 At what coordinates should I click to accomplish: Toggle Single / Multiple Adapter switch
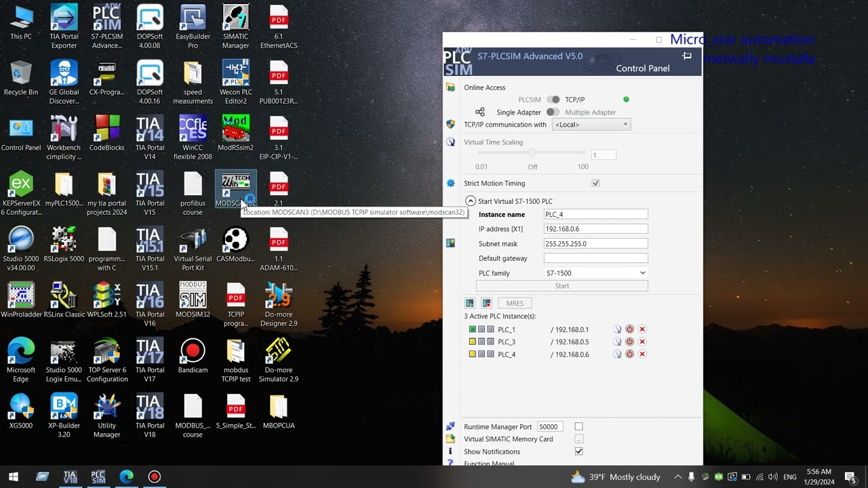pos(553,113)
